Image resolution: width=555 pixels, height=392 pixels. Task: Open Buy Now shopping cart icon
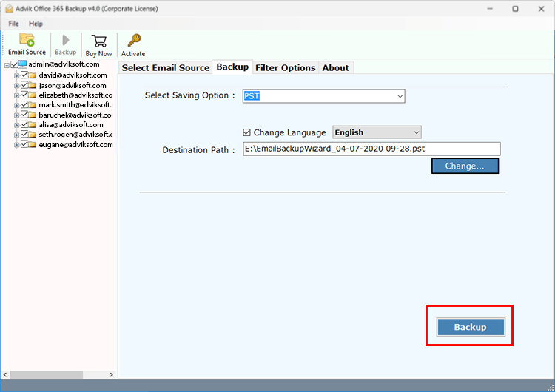[98, 41]
